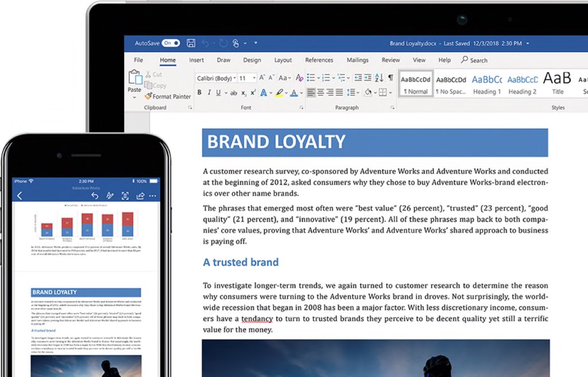Switch to the Mailings tab
588x377 pixels.
click(x=357, y=60)
